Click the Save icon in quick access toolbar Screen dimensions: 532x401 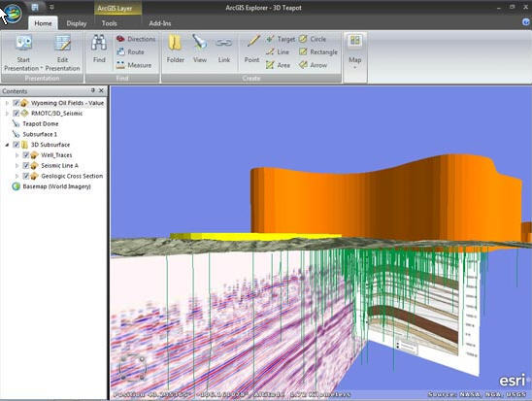35,7
